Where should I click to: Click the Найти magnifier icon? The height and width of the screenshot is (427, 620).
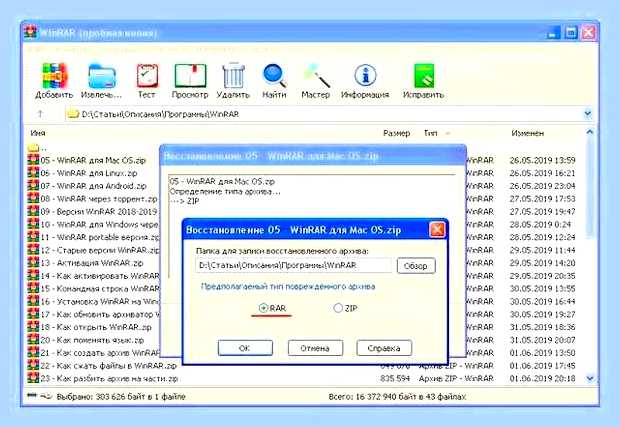tap(274, 76)
